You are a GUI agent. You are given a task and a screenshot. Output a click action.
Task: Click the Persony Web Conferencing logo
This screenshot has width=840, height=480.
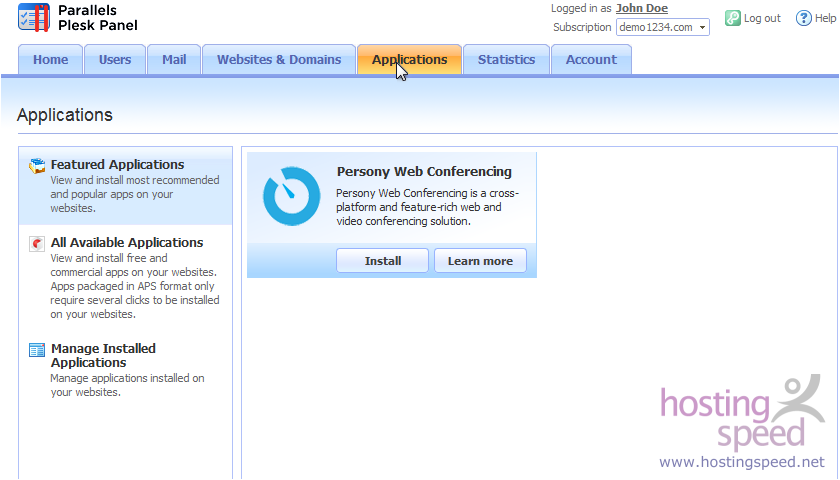pyautogui.click(x=291, y=196)
